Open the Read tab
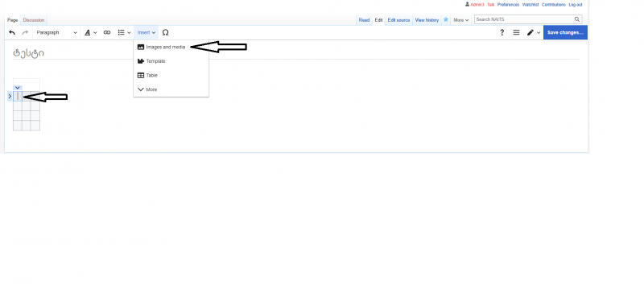This screenshot has height=290, width=644. coord(364,20)
